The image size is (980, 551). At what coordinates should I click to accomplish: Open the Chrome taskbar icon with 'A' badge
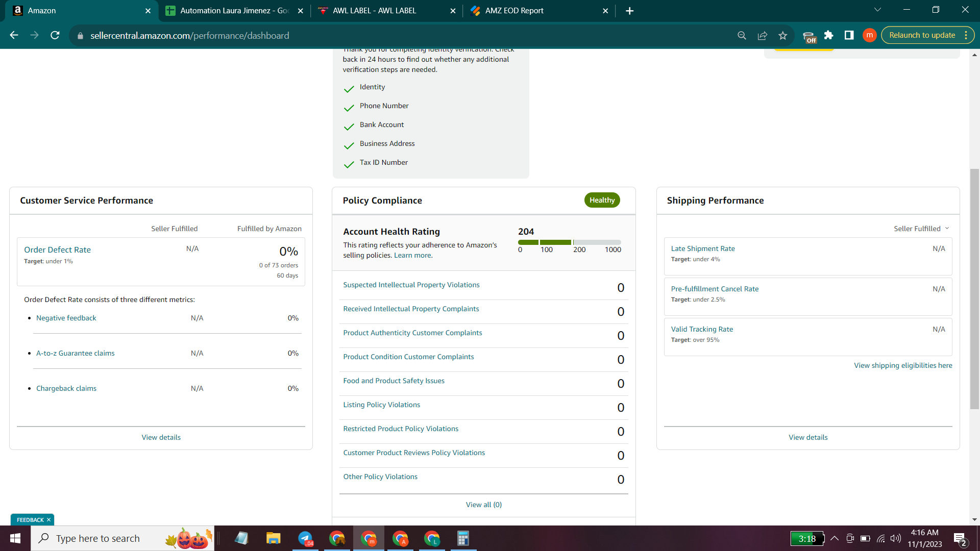(400, 538)
